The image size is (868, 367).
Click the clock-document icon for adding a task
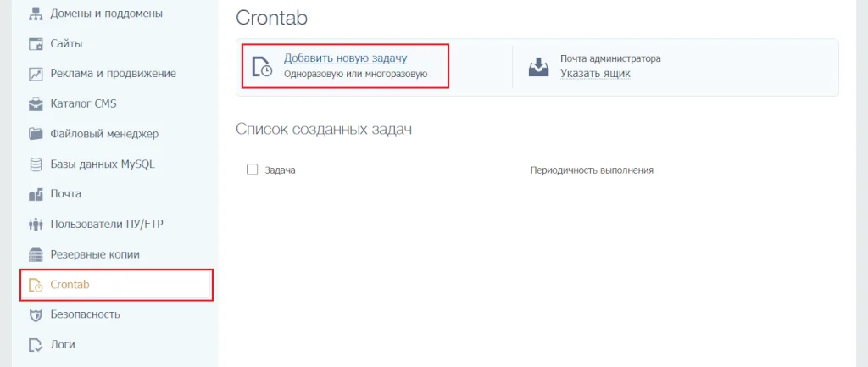[263, 66]
